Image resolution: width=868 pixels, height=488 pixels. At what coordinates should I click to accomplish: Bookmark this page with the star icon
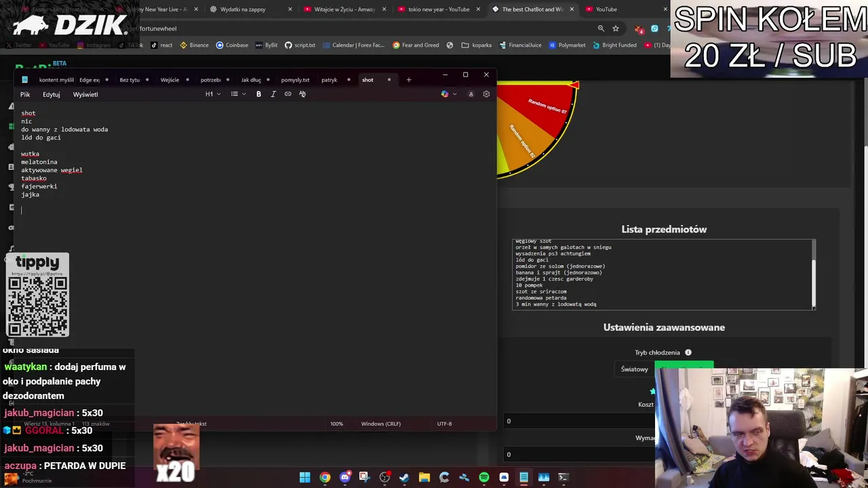coord(616,28)
